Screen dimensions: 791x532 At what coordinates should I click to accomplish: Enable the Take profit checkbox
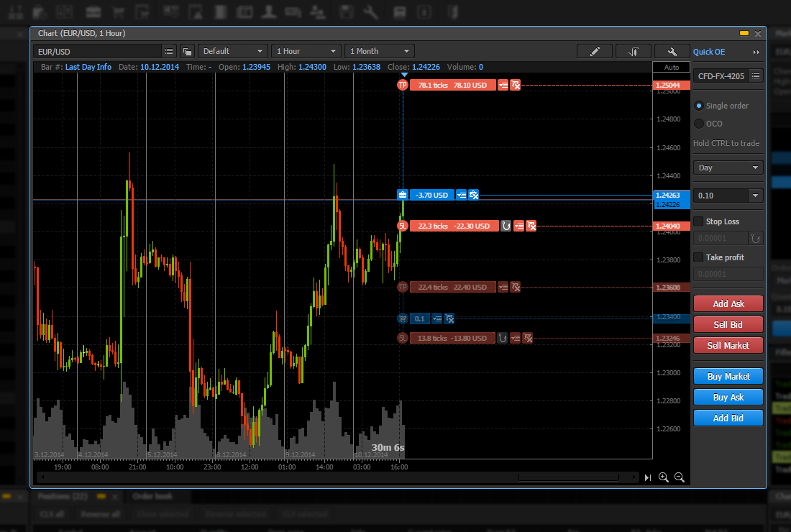tap(698, 257)
